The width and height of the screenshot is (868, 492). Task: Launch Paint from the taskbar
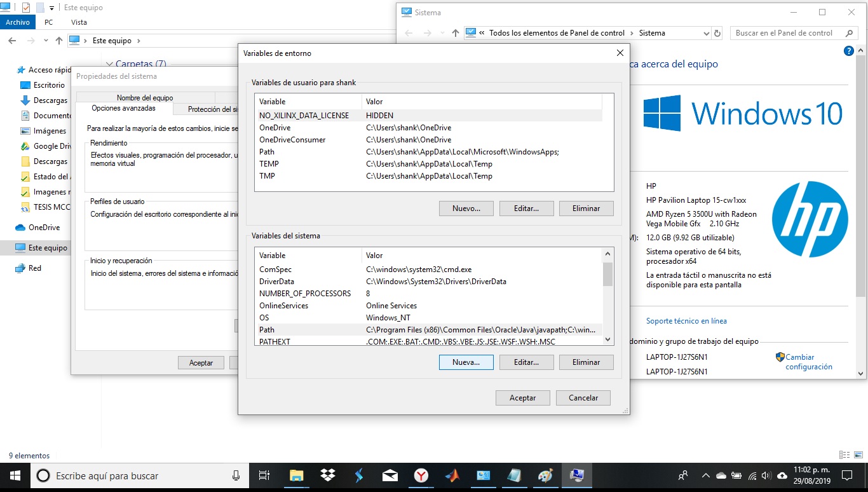[545, 475]
